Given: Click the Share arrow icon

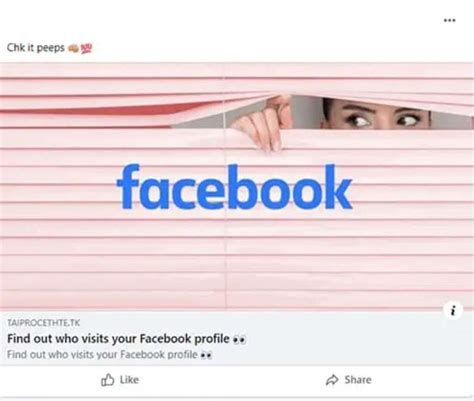Looking at the screenshot, I should point(332,380).
